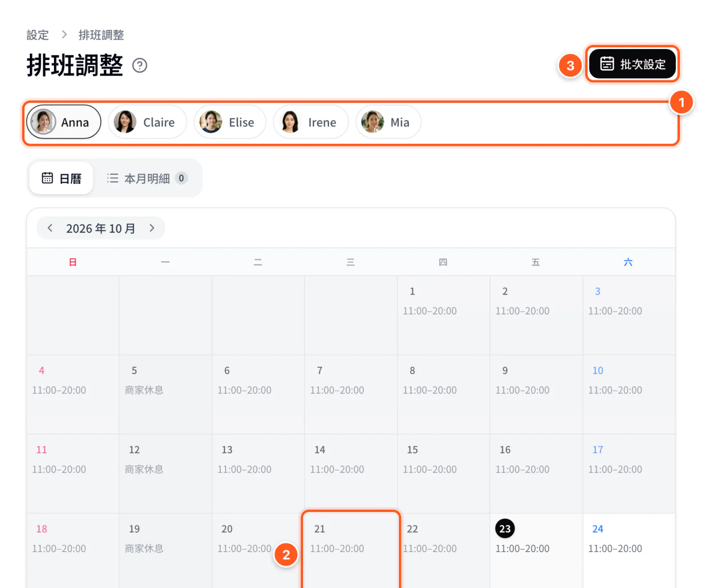Select the October 3 calendar cell

pyautogui.click(x=629, y=315)
